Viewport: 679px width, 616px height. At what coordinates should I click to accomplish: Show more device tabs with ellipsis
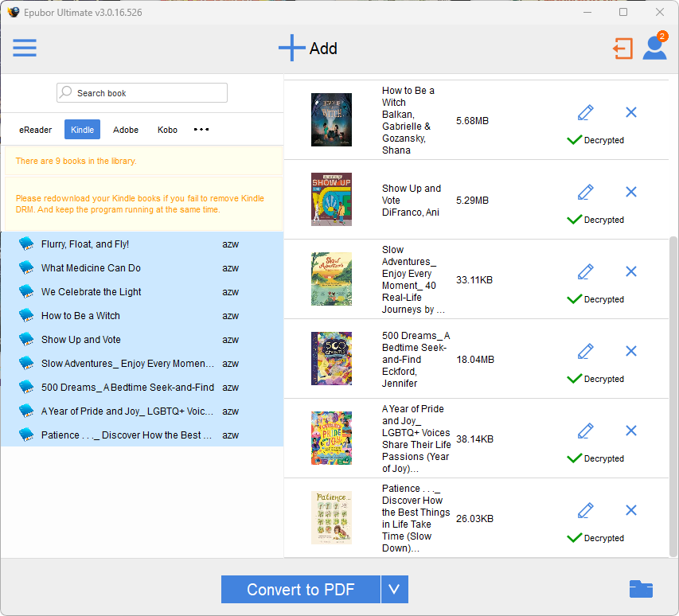[x=201, y=130]
